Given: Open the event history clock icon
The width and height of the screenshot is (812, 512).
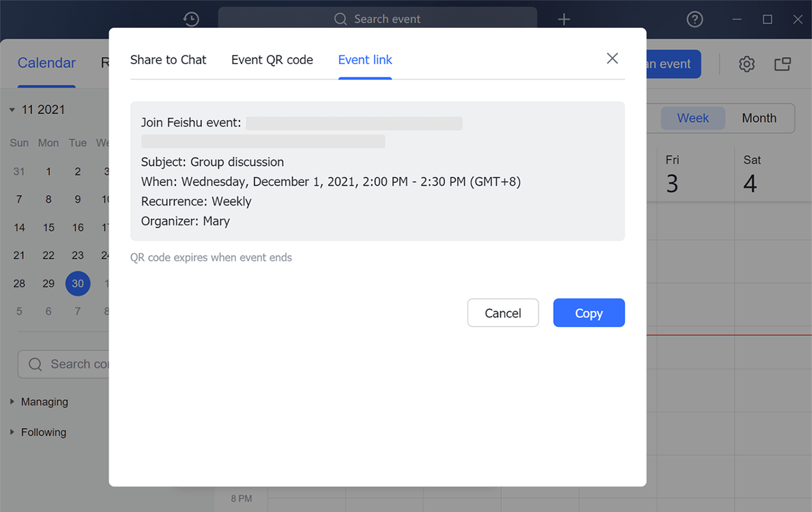Looking at the screenshot, I should [x=190, y=18].
